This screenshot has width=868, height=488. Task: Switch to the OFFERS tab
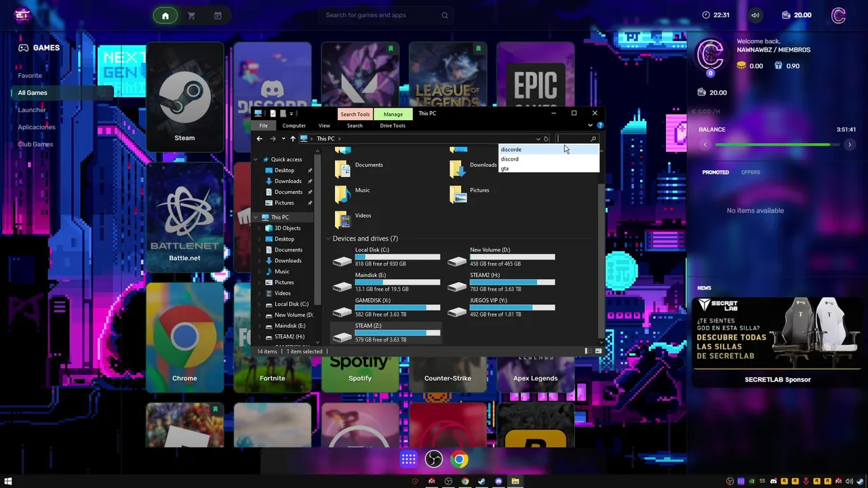[x=751, y=172]
